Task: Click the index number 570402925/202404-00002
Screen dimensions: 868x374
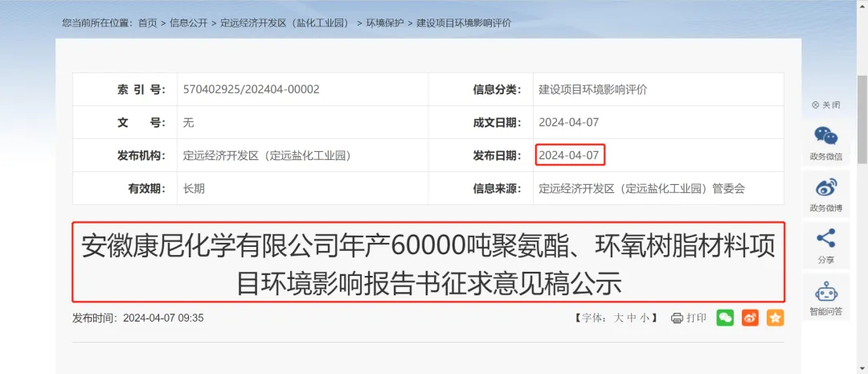Action: coord(251,89)
